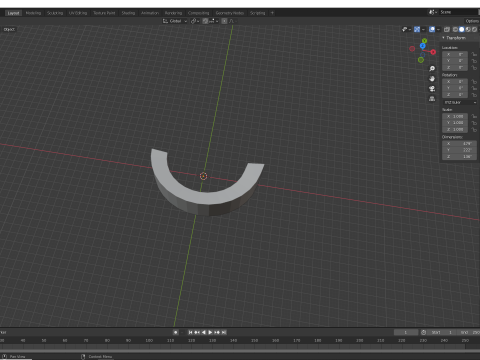Click negative X axis gizmo circle
The width and height of the screenshot is (480, 360).
(x=412, y=49)
